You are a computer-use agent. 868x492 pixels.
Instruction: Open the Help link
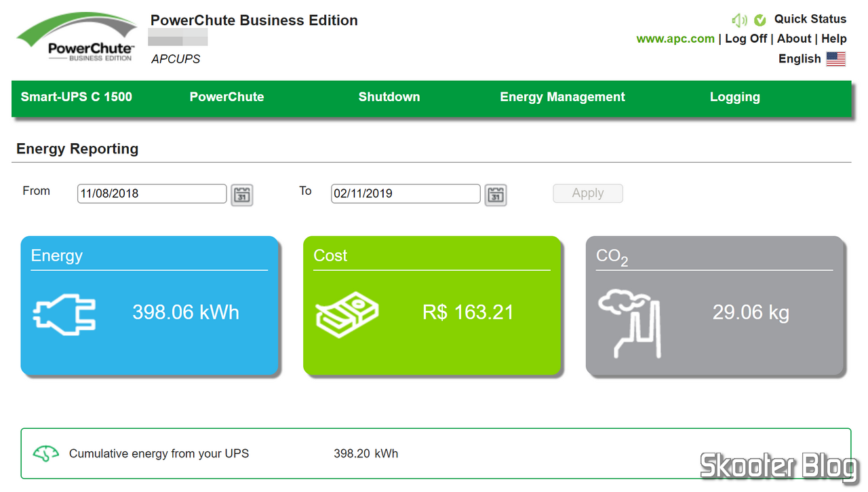tap(834, 39)
